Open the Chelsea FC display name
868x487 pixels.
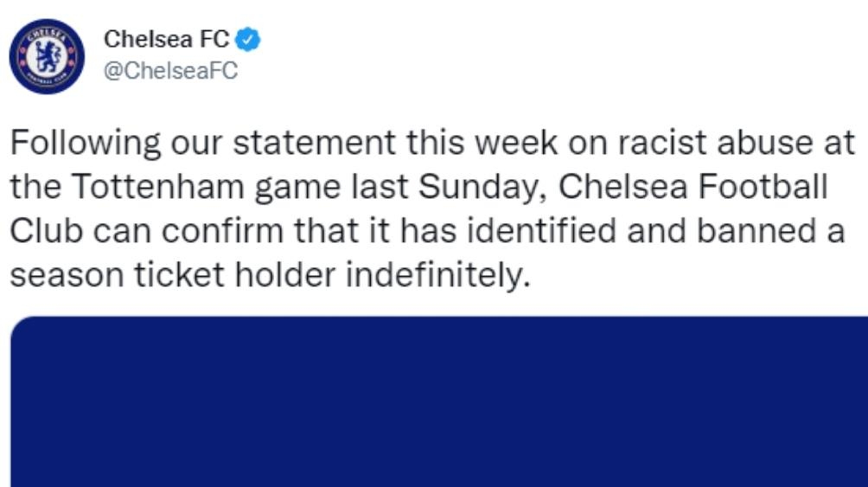coord(167,39)
